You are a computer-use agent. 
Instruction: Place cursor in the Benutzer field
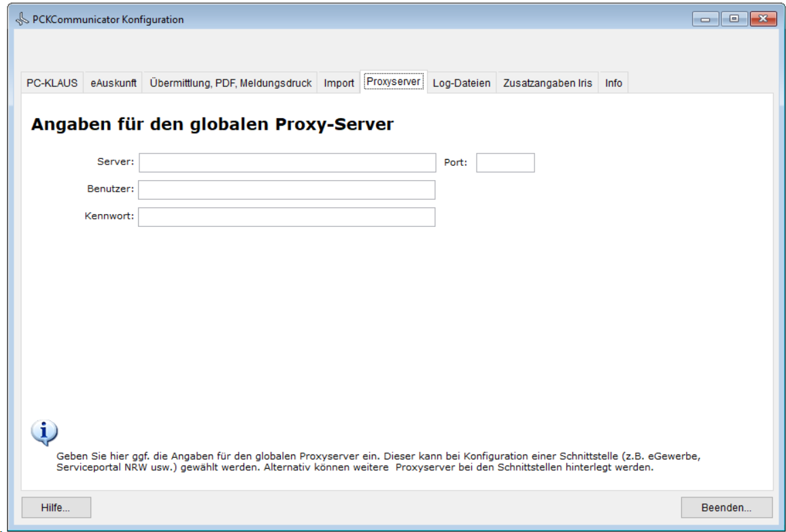tap(287, 190)
